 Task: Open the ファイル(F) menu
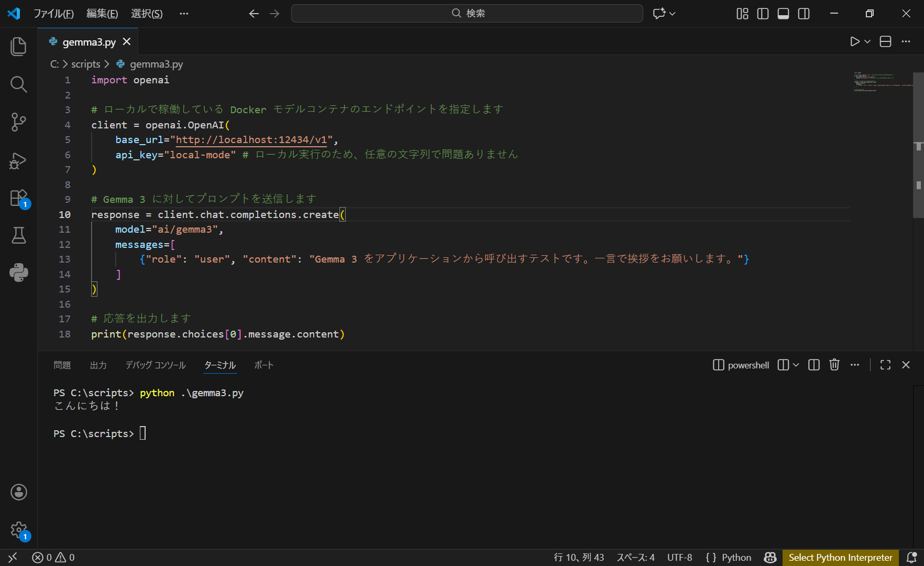click(x=53, y=14)
